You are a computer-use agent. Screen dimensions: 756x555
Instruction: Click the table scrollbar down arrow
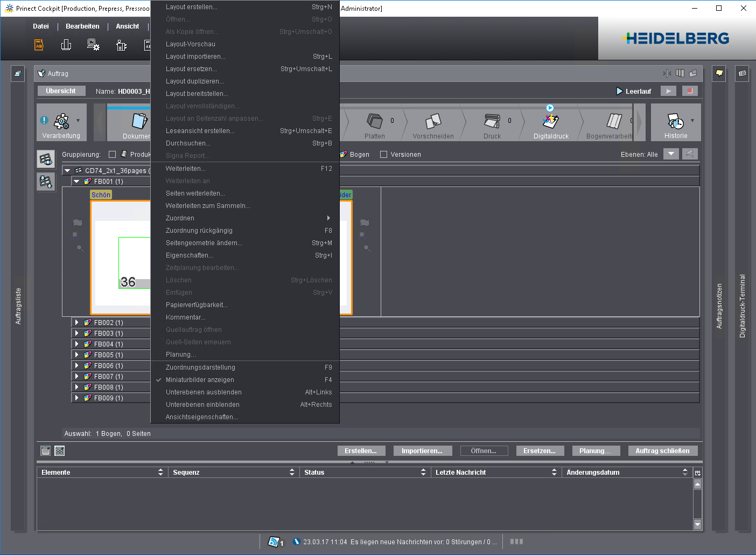(697, 524)
